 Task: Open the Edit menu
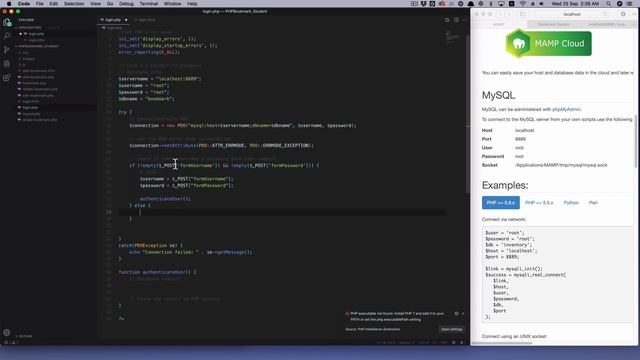coord(53,4)
